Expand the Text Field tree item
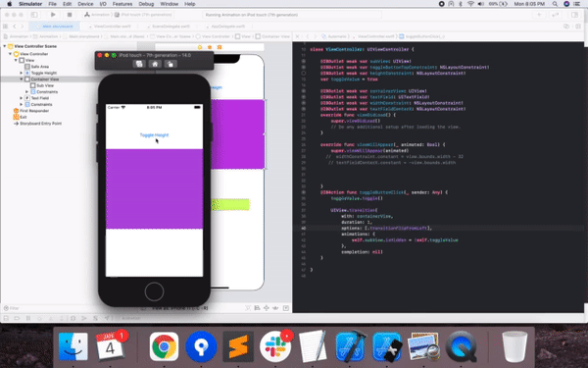The image size is (588, 368). (x=22, y=98)
